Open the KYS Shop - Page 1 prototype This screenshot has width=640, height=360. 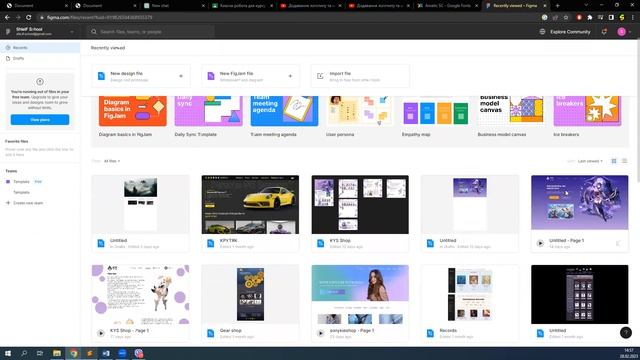141,294
